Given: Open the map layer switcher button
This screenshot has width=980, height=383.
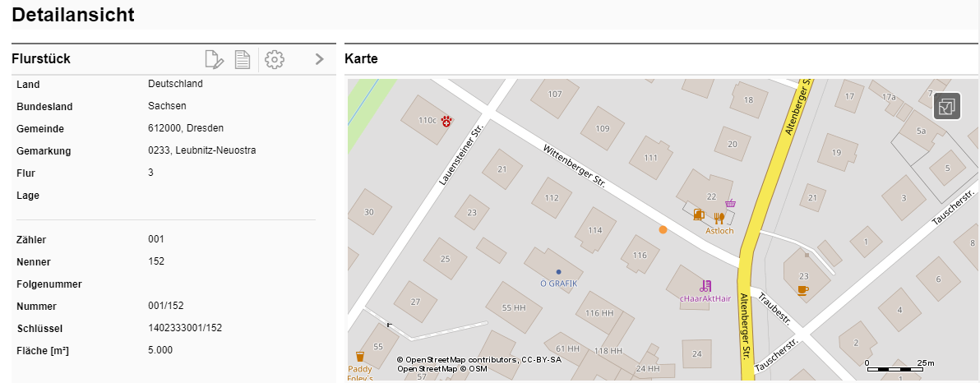Looking at the screenshot, I should [x=947, y=106].
